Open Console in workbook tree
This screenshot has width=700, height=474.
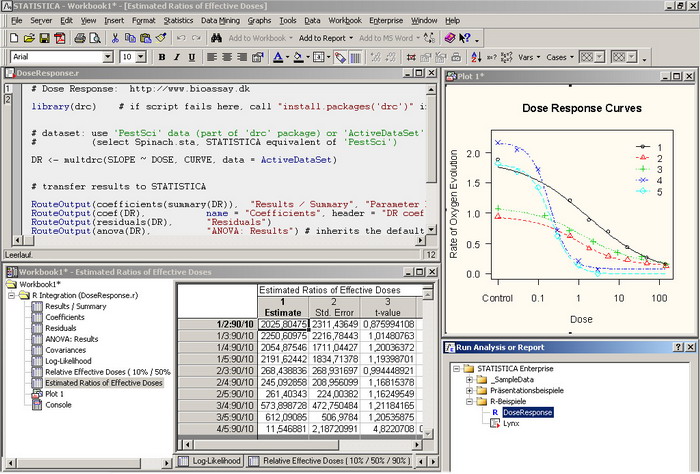pos(58,405)
